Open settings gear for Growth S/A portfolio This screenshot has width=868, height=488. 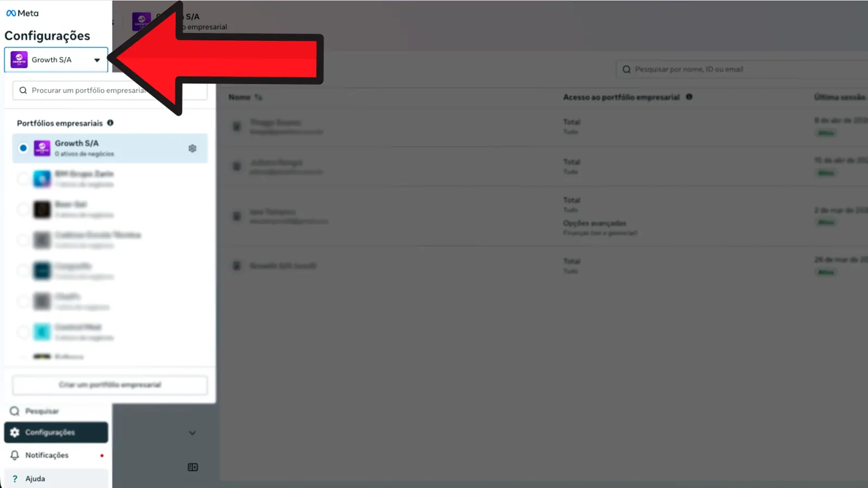tap(192, 149)
